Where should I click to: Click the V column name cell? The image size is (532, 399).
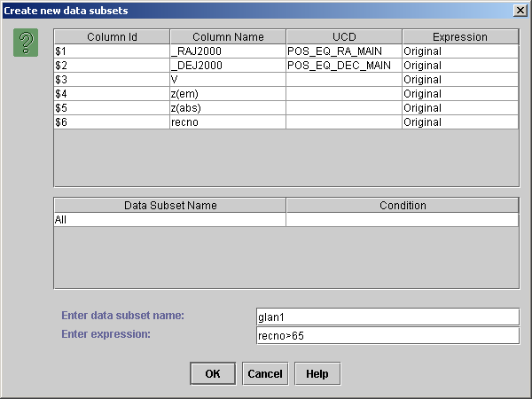coord(228,80)
